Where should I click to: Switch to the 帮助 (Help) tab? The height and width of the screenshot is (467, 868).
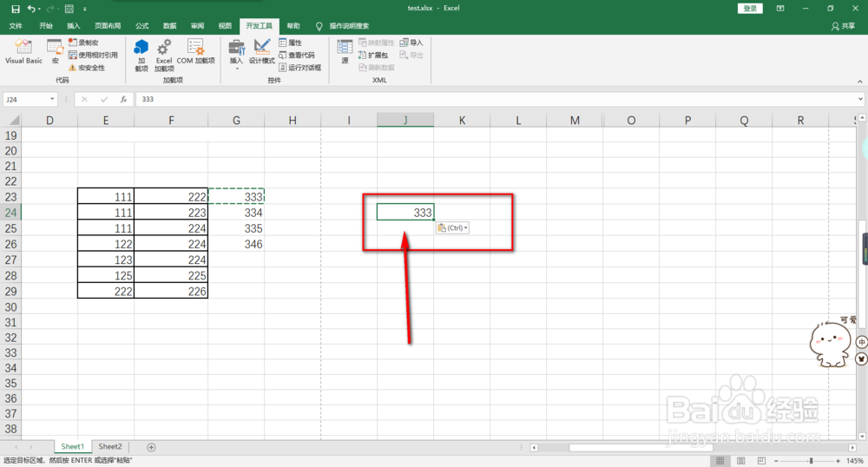293,26
